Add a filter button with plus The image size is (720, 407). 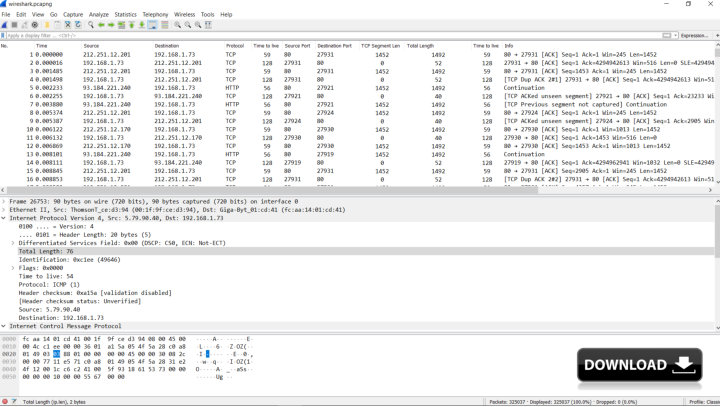717,35
